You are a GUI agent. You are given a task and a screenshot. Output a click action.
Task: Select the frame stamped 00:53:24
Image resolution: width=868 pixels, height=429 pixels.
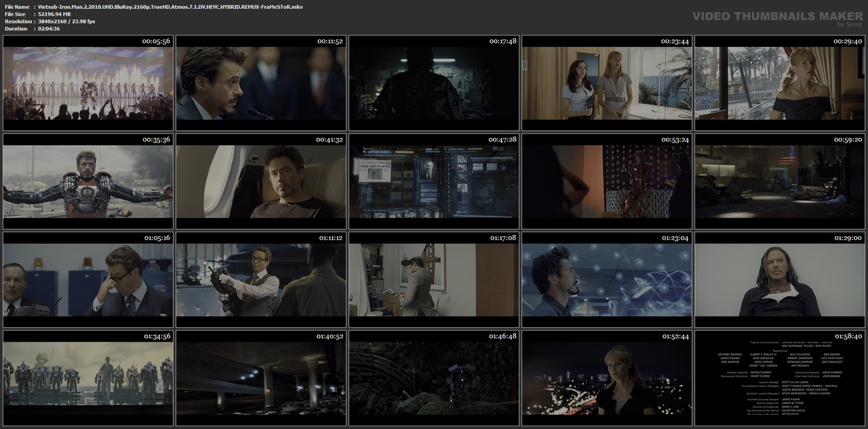click(x=607, y=181)
